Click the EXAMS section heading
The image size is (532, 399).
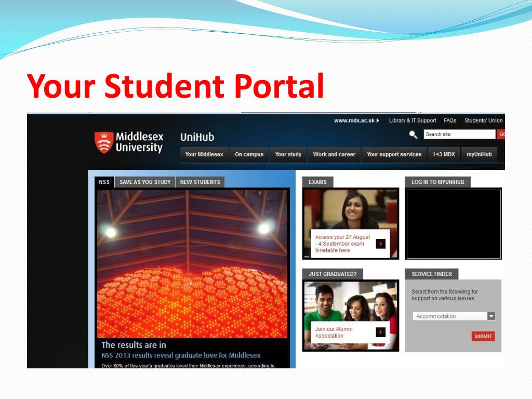[317, 182]
